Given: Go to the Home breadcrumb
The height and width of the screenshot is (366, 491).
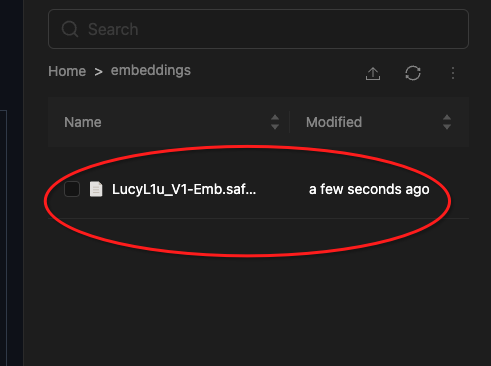Looking at the screenshot, I should pos(67,71).
